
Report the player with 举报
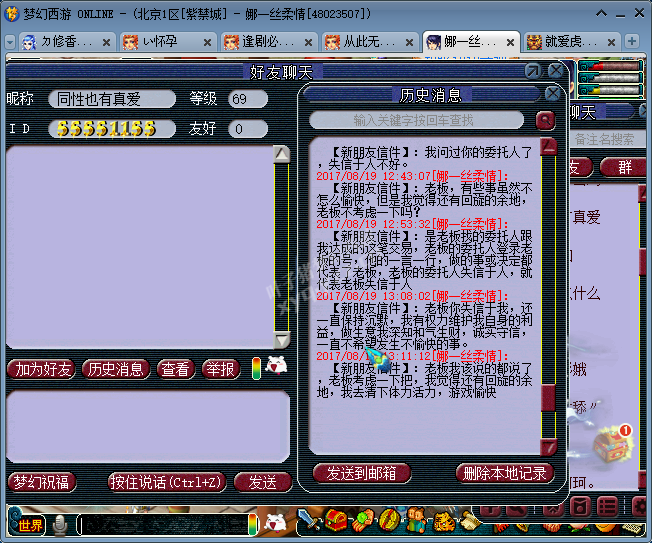(x=221, y=370)
